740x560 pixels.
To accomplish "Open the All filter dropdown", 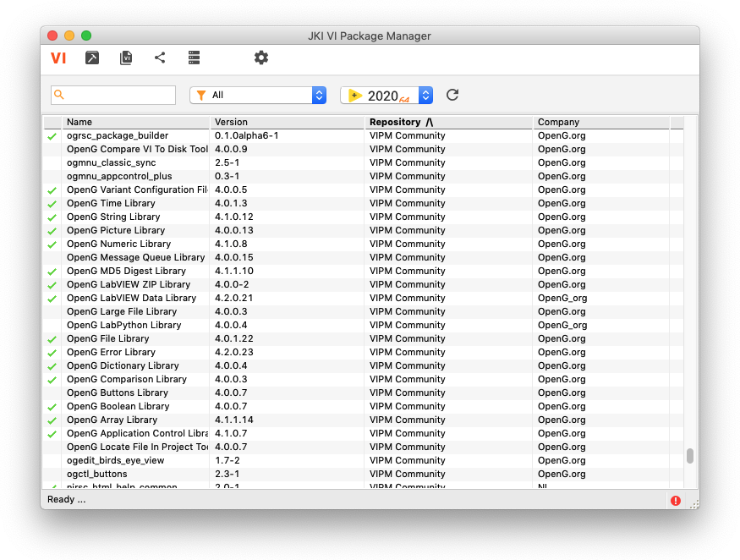I will (x=258, y=95).
